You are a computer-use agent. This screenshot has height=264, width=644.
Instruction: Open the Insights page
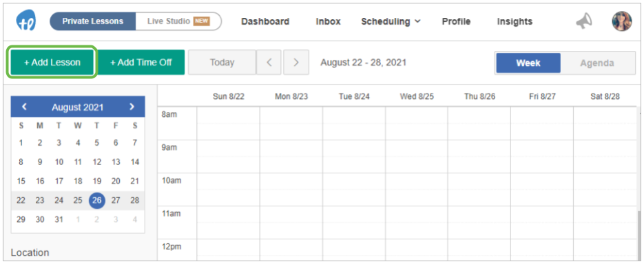pyautogui.click(x=515, y=21)
